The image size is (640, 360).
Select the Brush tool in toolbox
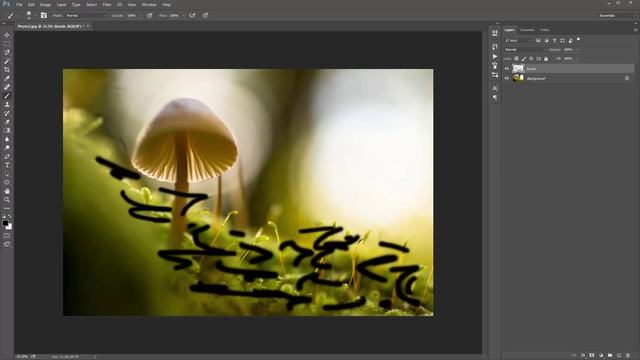tap(7, 96)
